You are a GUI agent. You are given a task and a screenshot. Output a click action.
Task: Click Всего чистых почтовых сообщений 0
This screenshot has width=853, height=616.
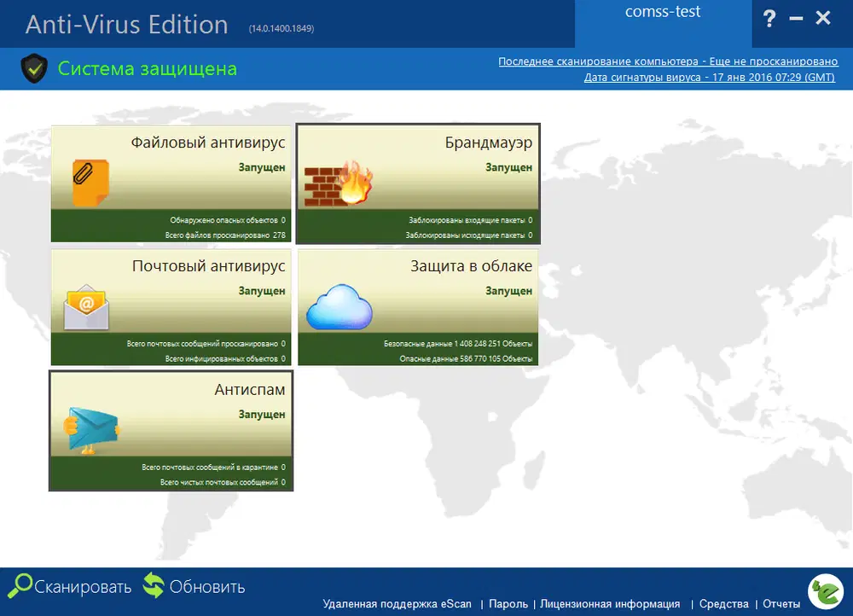[223, 483]
